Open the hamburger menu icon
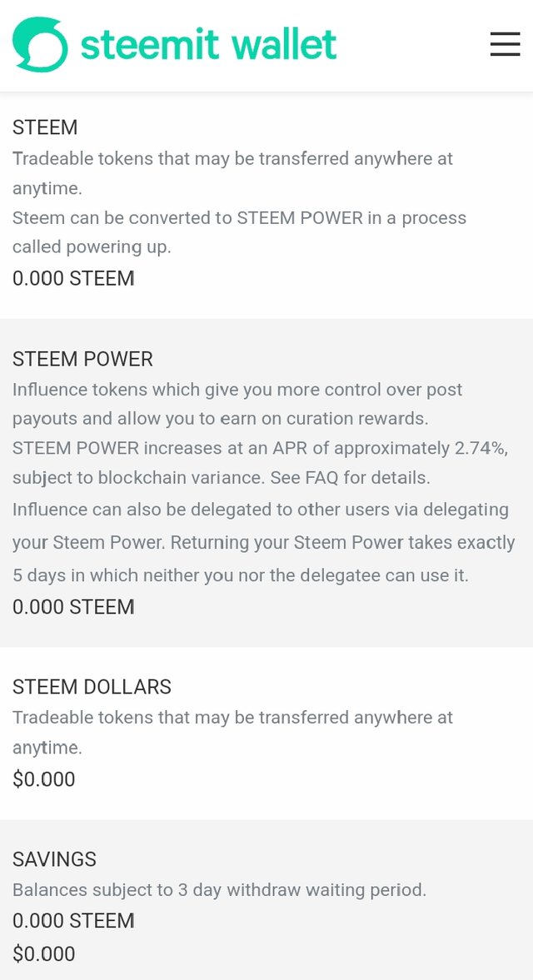Screen dimensions: 533x980 tap(505, 44)
